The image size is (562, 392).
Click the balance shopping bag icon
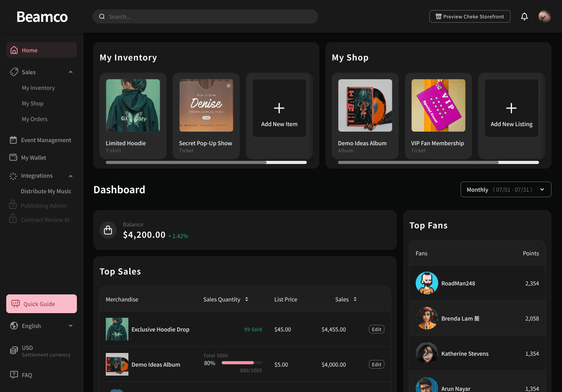point(108,230)
